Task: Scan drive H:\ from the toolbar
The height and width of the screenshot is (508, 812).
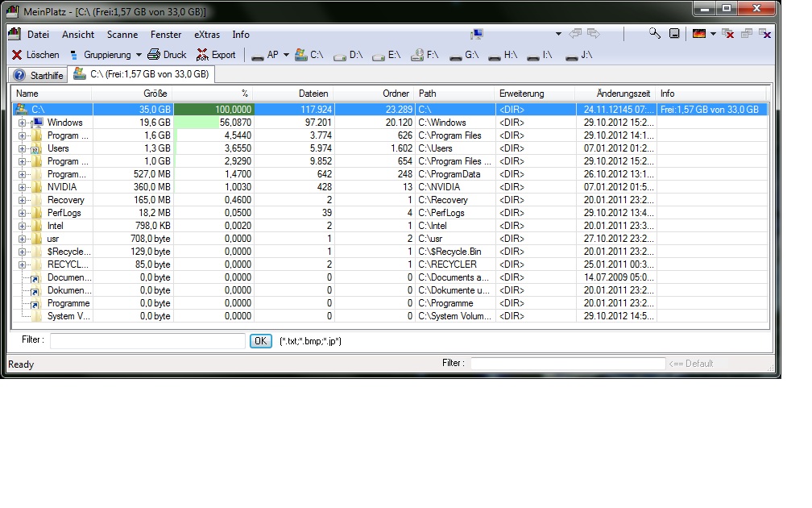Action: tap(503, 55)
